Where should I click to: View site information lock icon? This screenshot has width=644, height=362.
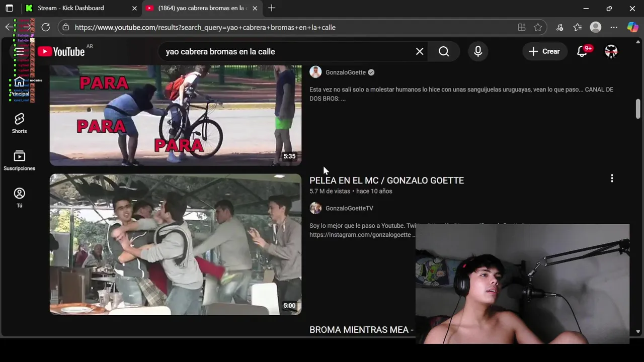tap(66, 27)
